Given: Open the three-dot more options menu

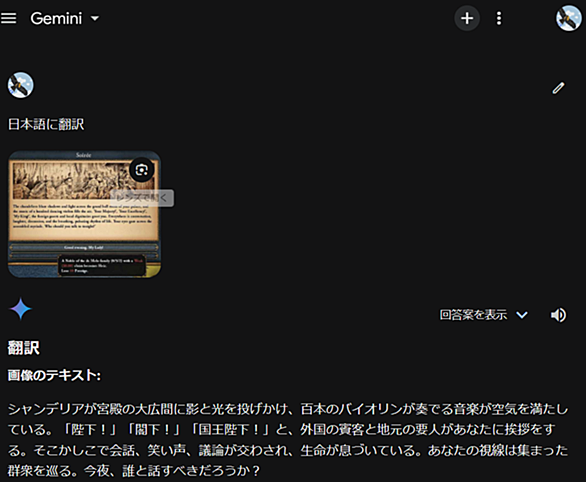Looking at the screenshot, I should click(499, 18).
